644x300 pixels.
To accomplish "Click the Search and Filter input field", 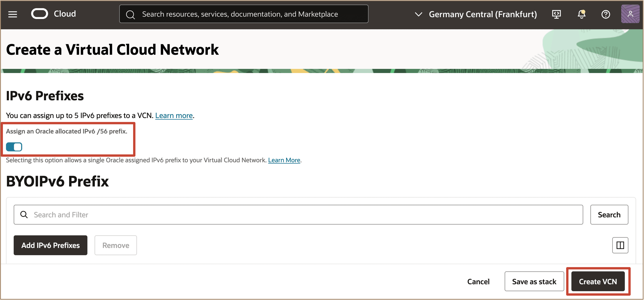I will [305, 215].
